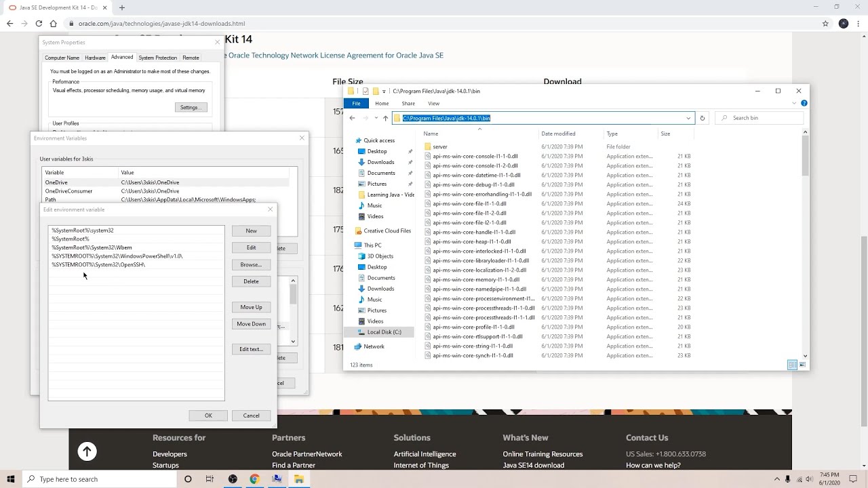Click Edit button in path editor
868x488 pixels.
(x=251, y=247)
